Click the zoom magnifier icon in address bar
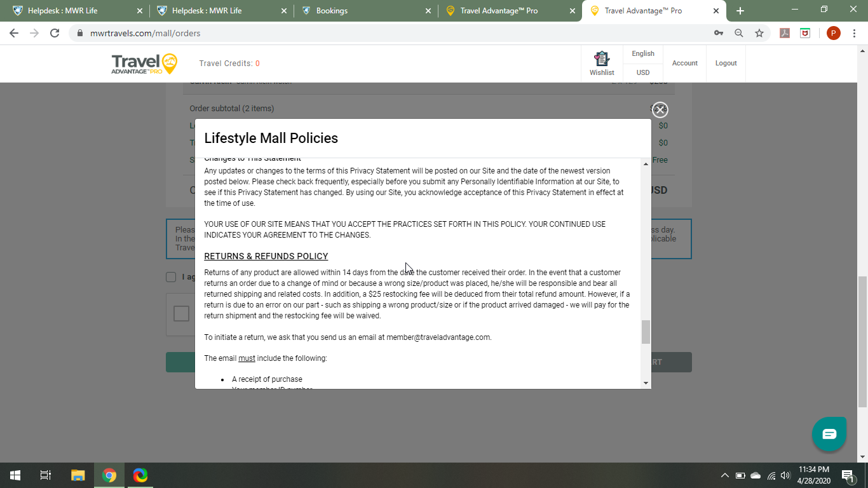This screenshot has height=488, width=868. coord(739,33)
